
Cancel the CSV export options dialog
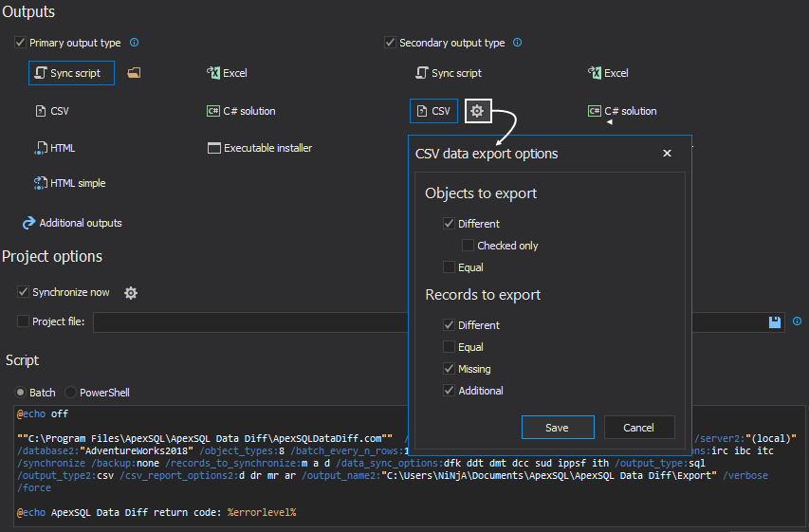coord(639,428)
